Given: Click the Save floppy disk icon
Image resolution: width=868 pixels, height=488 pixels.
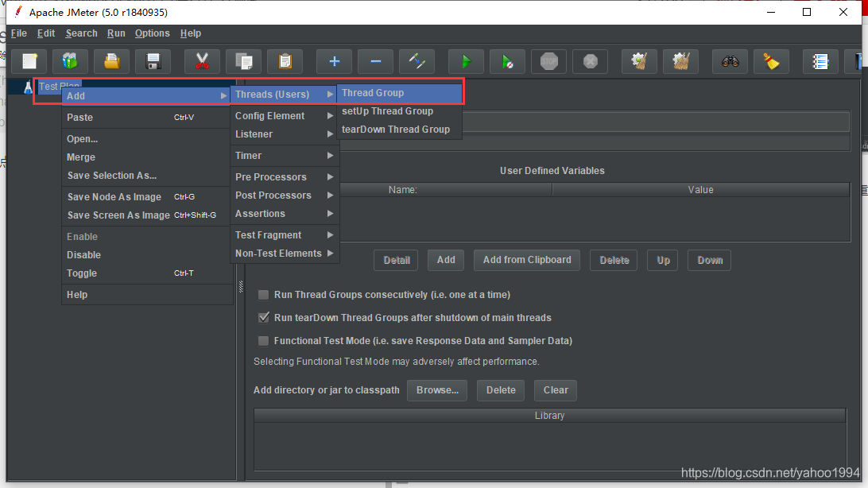Looking at the screenshot, I should pos(153,61).
